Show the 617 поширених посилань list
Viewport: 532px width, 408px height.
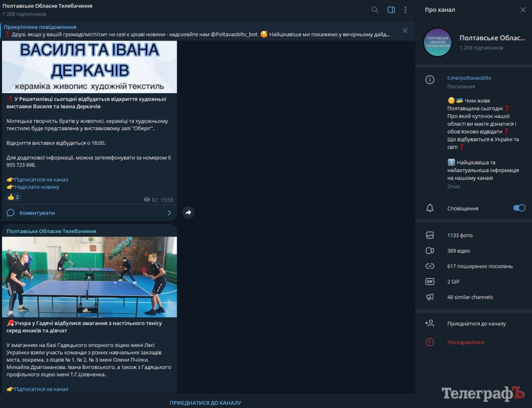(480, 266)
